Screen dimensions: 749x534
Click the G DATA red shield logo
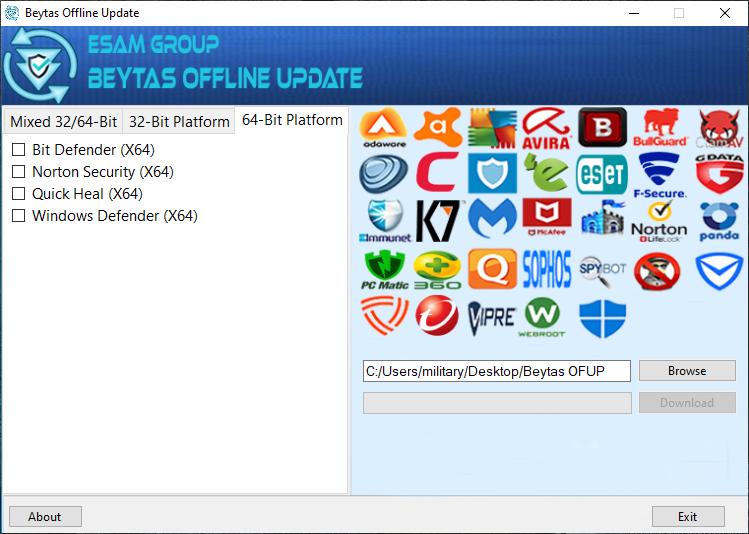click(x=720, y=173)
